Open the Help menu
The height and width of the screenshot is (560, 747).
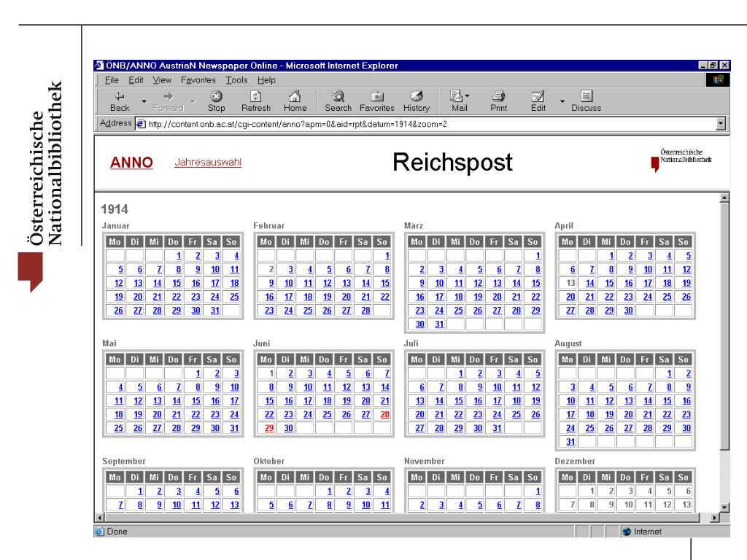(266, 80)
